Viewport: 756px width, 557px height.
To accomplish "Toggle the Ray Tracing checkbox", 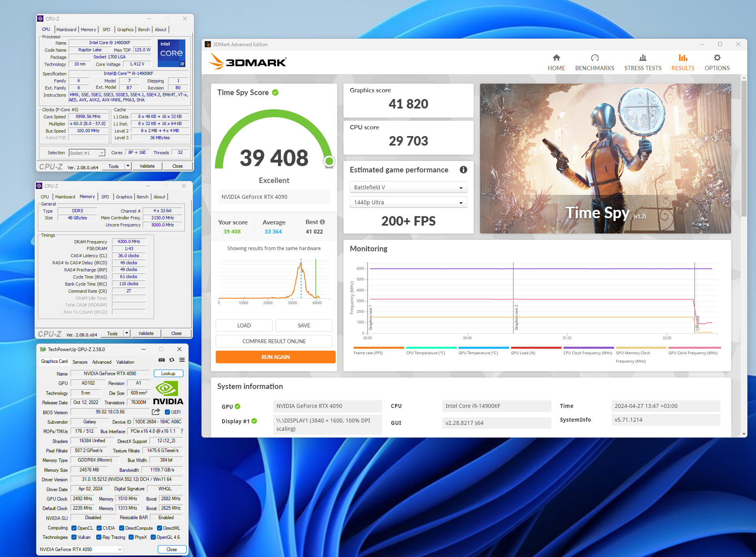I will 99,537.
